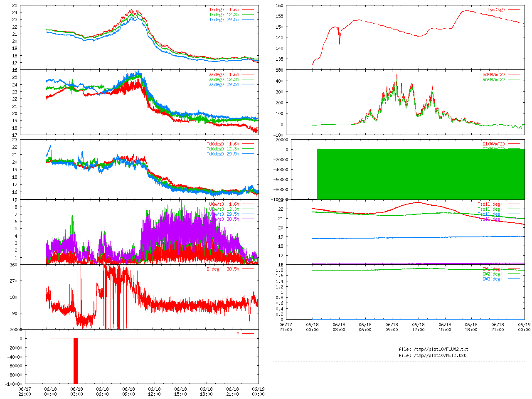Select the "Ts(deg) 12.3m" legend entry
The height and width of the screenshot is (399, 532).
point(223,79)
